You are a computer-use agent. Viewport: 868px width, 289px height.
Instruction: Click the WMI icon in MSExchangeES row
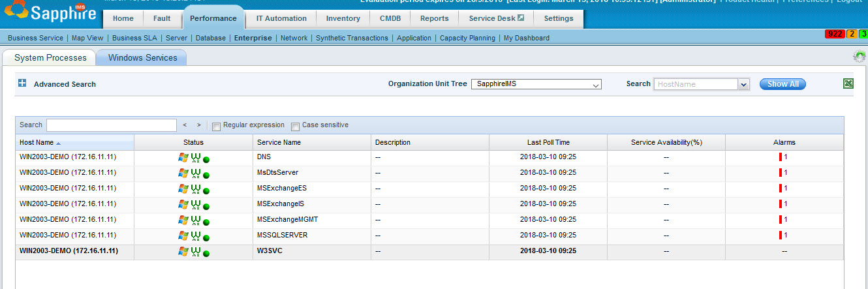coord(195,189)
